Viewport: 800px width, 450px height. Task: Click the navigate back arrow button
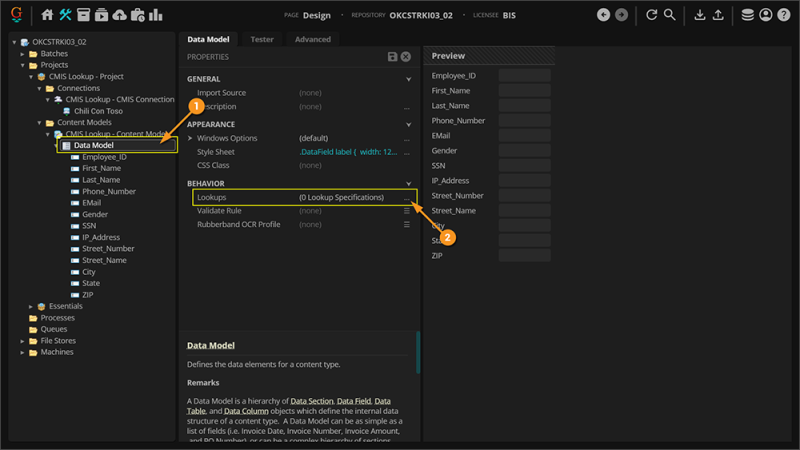(x=603, y=15)
